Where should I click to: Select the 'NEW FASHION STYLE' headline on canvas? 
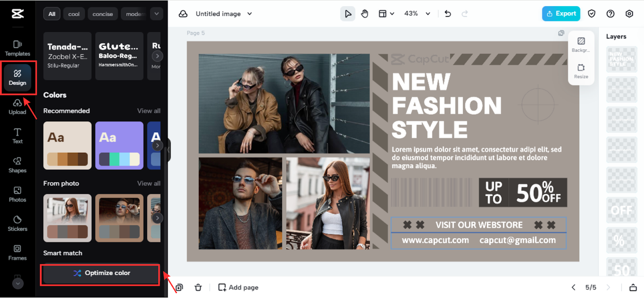click(447, 106)
